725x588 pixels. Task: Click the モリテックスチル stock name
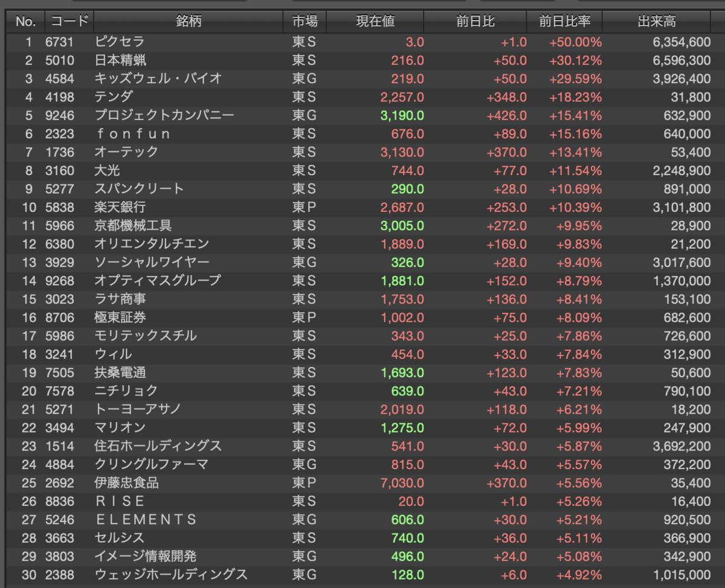[146, 336]
